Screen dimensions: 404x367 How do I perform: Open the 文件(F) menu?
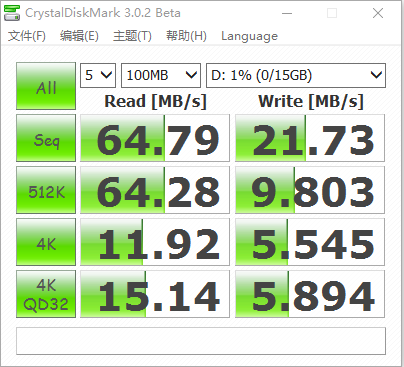click(27, 36)
